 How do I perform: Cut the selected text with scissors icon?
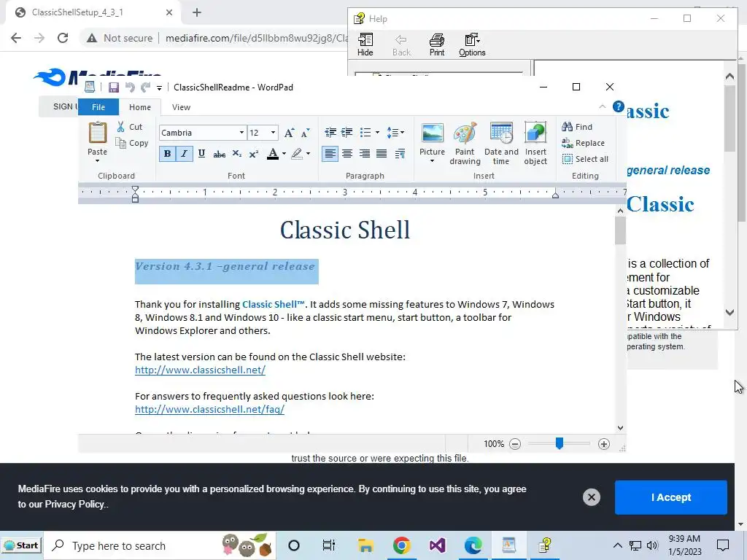(130, 127)
